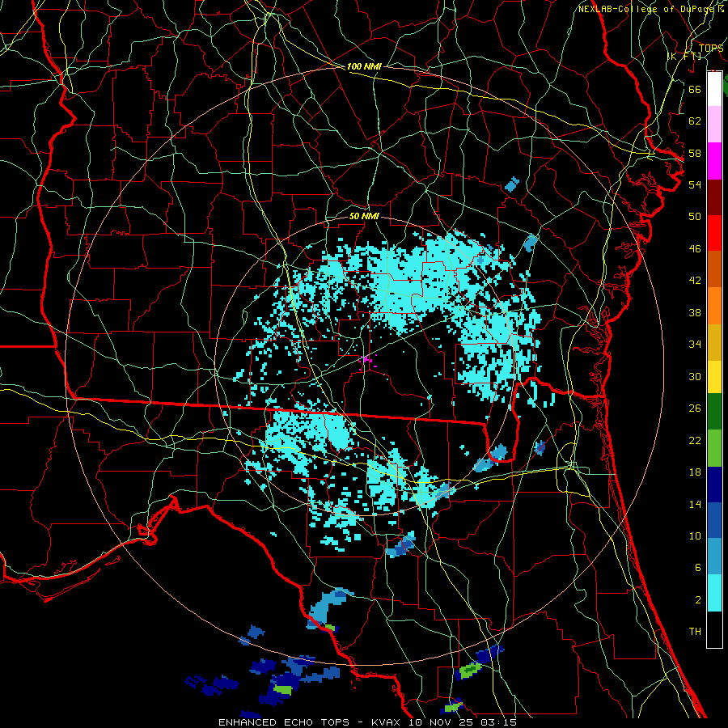
Task: Click the white swatch in the tops legend
Action: pos(714,89)
